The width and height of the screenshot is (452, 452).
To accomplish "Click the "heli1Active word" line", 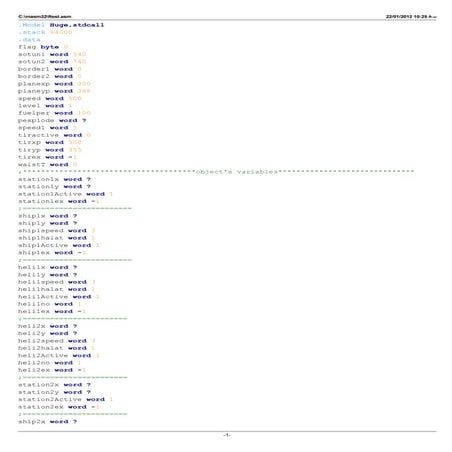I will pyautogui.click(x=59, y=297).
